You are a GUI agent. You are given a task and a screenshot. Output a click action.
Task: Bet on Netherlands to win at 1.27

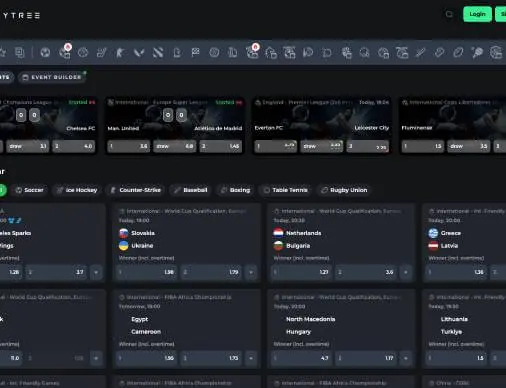tap(302, 272)
